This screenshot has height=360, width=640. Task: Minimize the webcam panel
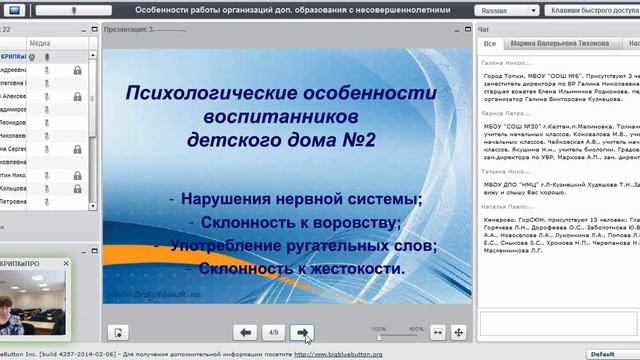coord(84,251)
